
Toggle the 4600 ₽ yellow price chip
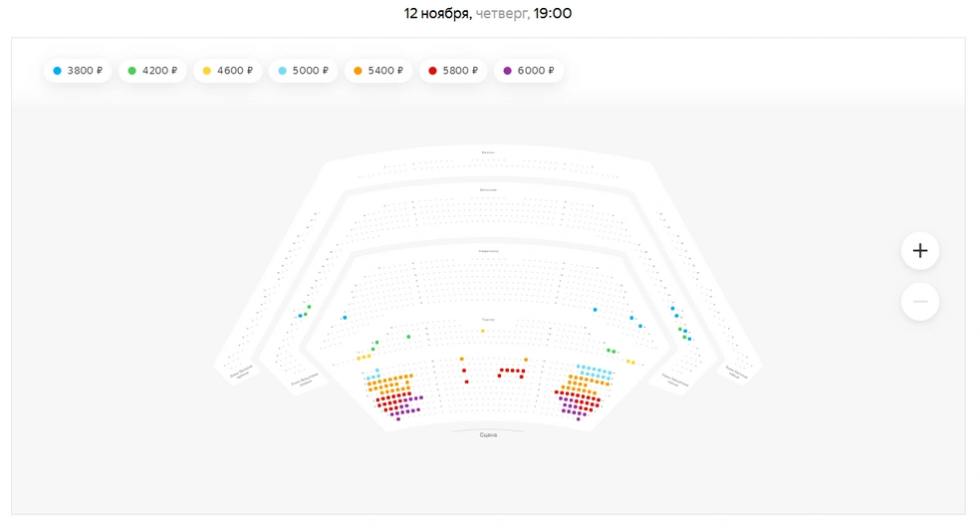[227, 71]
